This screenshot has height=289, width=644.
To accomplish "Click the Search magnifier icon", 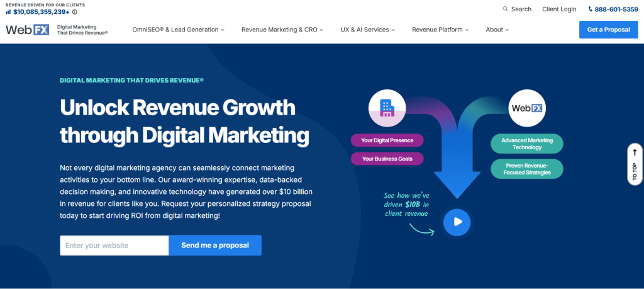I will [x=506, y=9].
